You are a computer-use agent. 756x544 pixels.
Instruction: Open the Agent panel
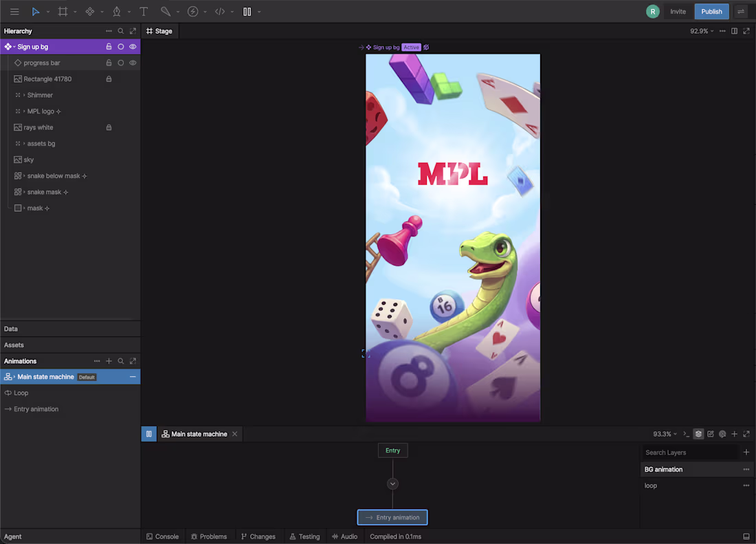pyautogui.click(x=13, y=536)
